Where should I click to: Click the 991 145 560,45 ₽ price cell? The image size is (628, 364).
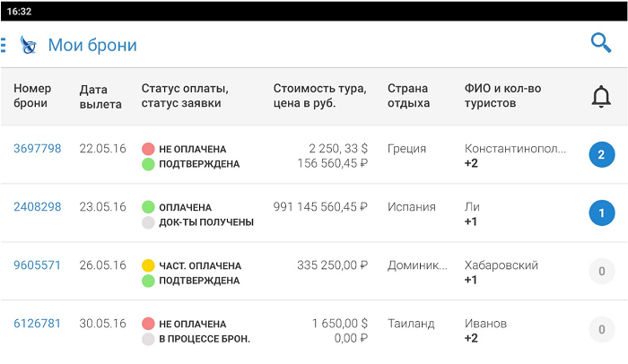pos(320,207)
